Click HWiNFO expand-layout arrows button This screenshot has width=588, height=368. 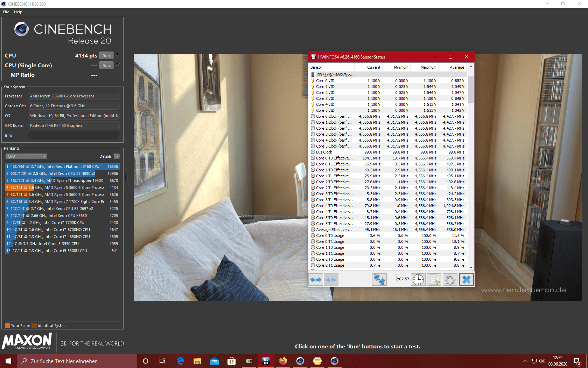pyautogui.click(x=316, y=280)
